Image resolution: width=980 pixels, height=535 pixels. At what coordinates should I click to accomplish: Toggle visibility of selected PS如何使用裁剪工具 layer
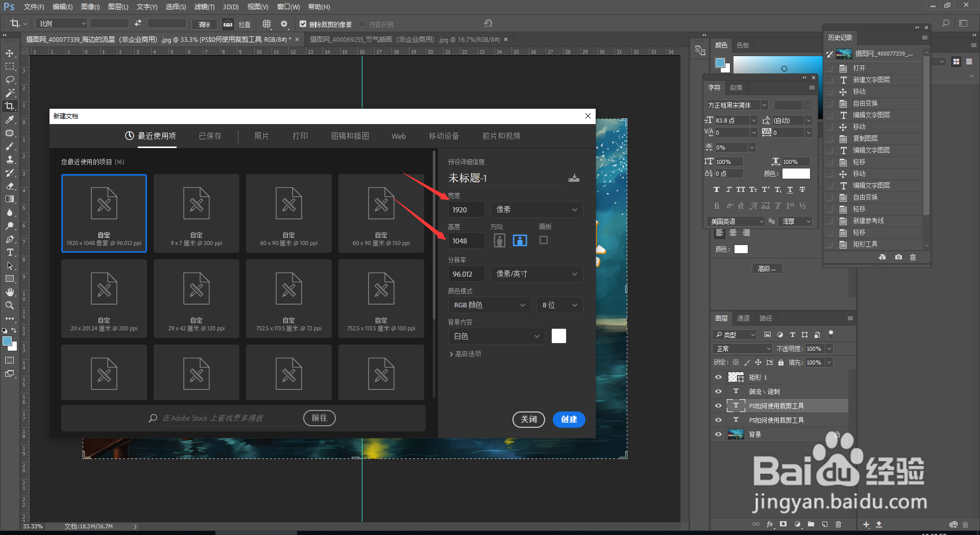[718, 406]
